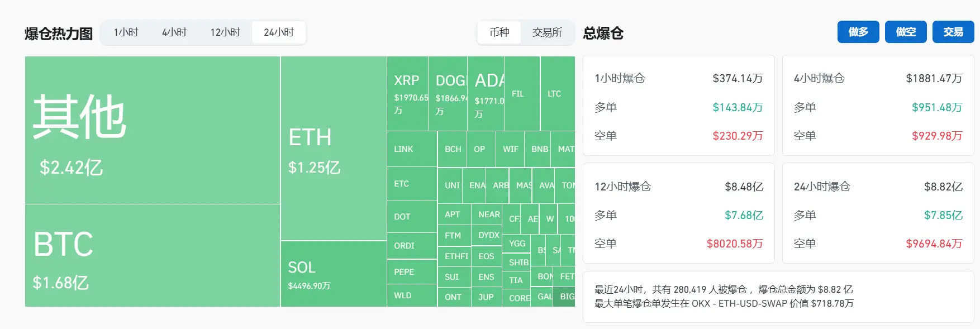Select the WLD tile
Image resolution: width=980 pixels, height=329 pixels.
(x=412, y=295)
